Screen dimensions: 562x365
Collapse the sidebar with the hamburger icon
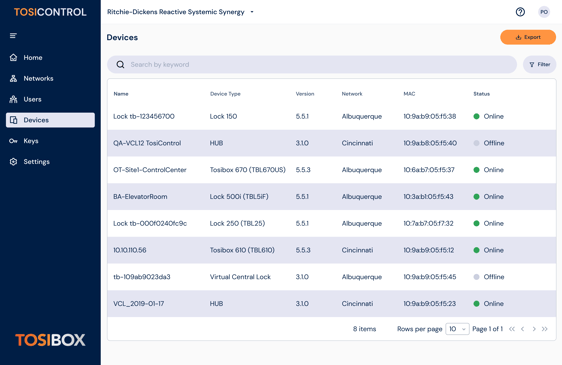13,35
